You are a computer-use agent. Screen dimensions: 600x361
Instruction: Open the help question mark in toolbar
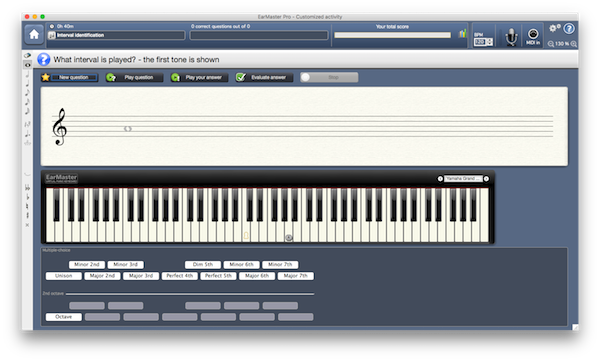tap(569, 28)
